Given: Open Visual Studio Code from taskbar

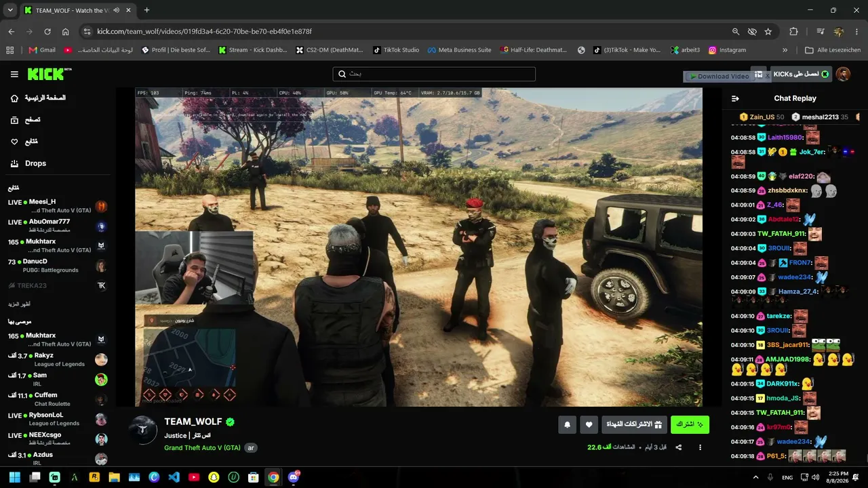Looking at the screenshot, I should click(x=174, y=477).
